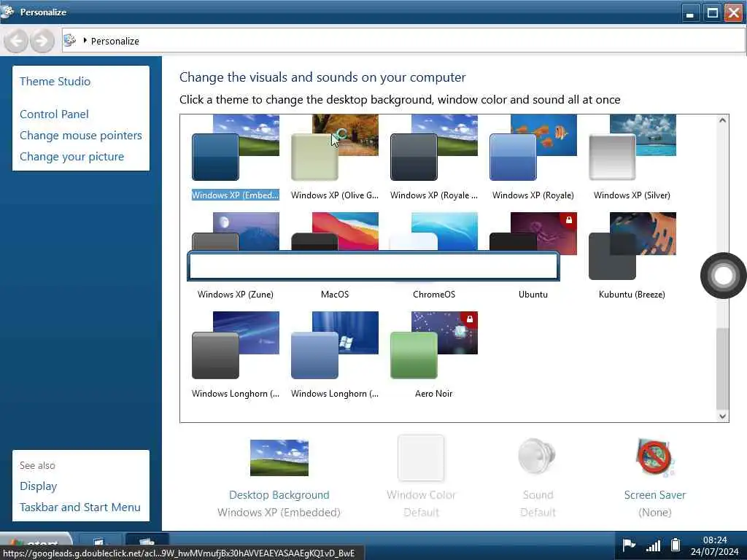Click the Personalize taskbar button
This screenshot has width=747, height=560.
[x=147, y=540]
